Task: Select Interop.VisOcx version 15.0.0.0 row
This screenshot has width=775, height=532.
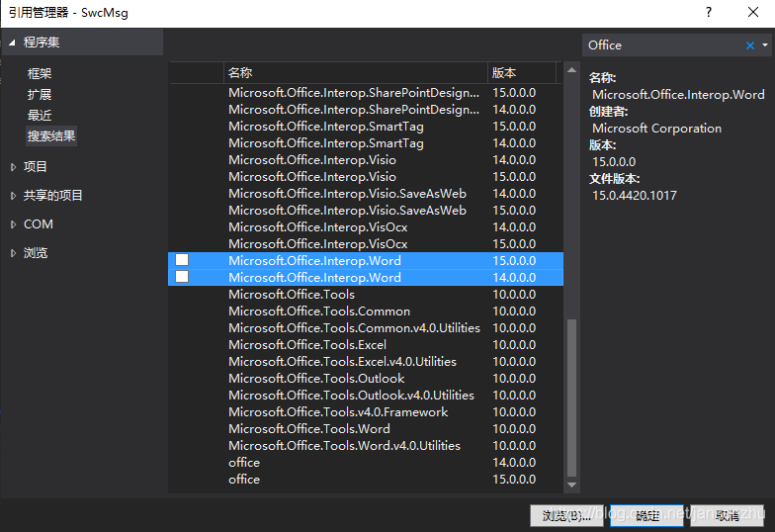Action: (x=366, y=243)
